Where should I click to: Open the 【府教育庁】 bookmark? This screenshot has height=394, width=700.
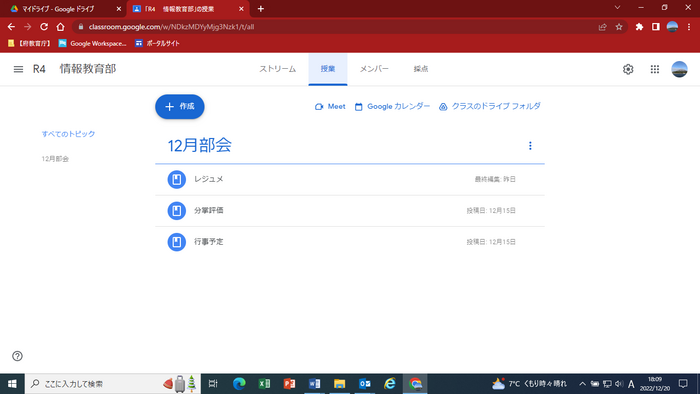point(29,43)
